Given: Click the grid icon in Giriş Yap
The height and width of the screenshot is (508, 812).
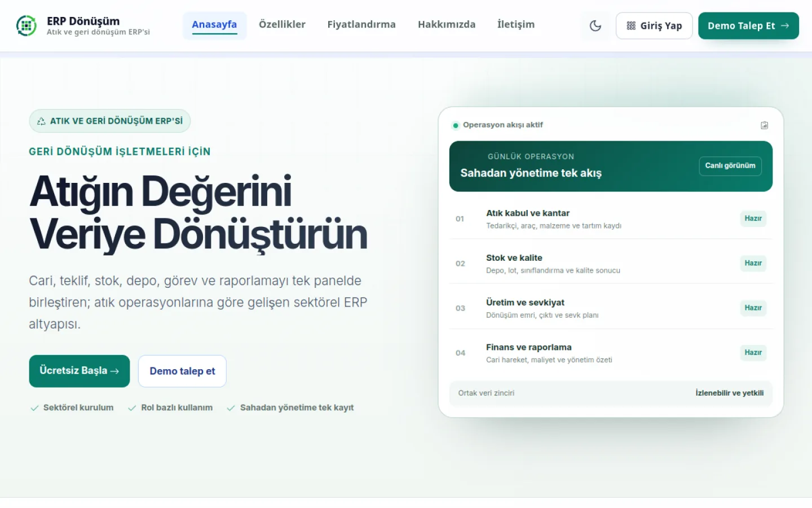Looking at the screenshot, I should [631, 26].
